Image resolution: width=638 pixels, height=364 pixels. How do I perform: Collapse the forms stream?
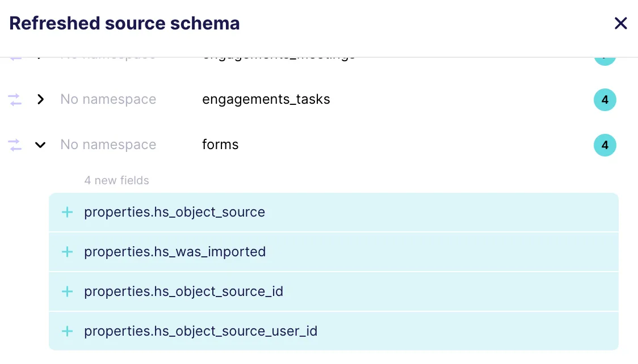[40, 145]
